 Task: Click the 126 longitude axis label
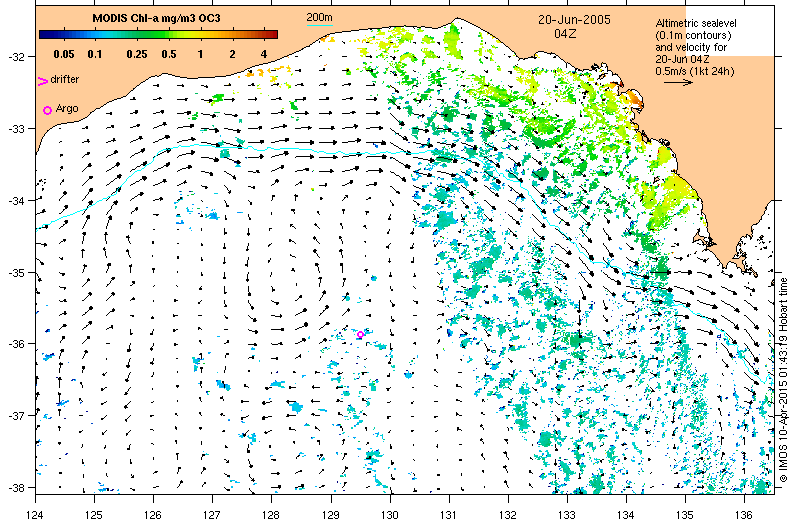153,515
